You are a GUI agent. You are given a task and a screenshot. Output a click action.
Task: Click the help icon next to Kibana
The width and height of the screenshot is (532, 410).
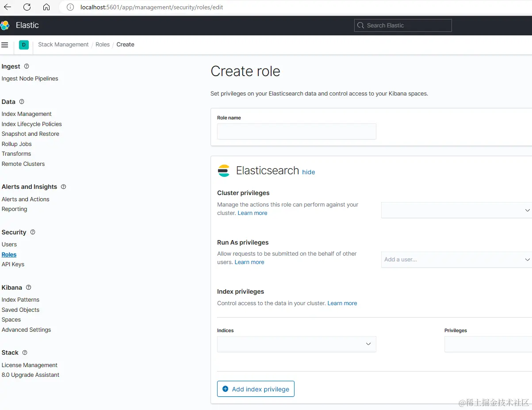(x=29, y=287)
